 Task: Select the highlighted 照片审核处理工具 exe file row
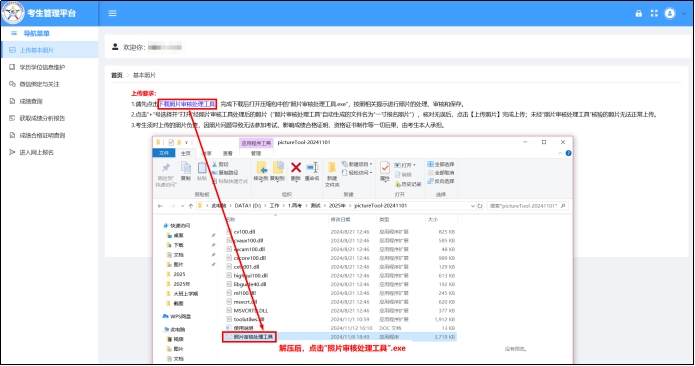(x=339, y=337)
